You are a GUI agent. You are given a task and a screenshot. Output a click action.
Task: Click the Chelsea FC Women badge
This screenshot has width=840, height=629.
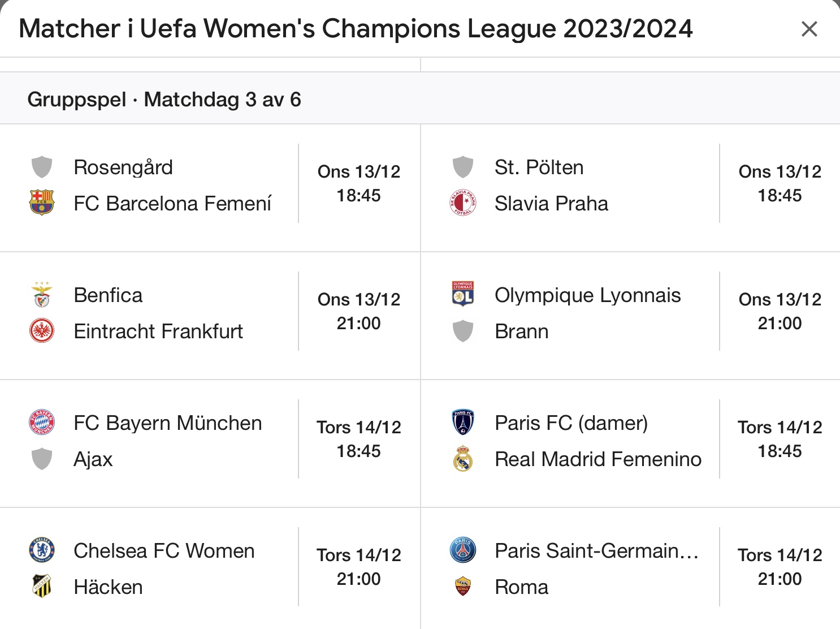42,550
